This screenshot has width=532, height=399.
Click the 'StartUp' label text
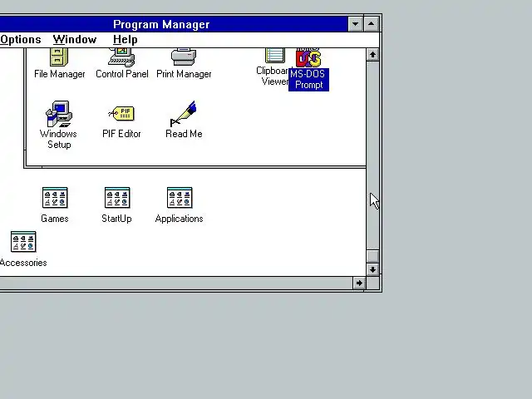116,219
